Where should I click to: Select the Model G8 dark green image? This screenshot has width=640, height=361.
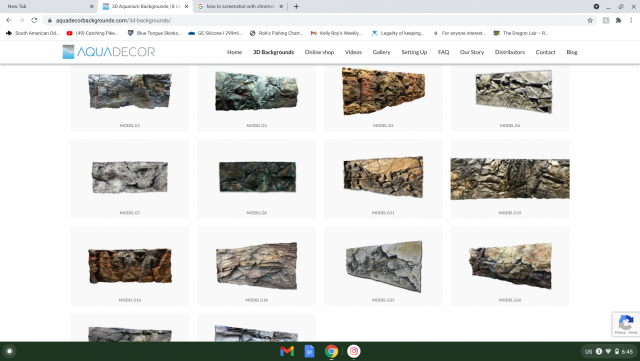click(257, 177)
